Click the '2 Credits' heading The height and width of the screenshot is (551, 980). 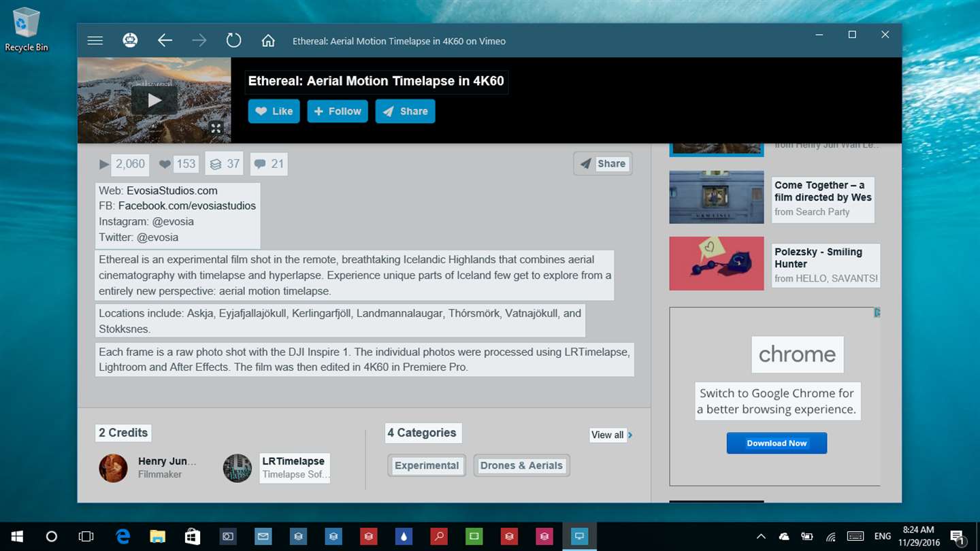(123, 433)
